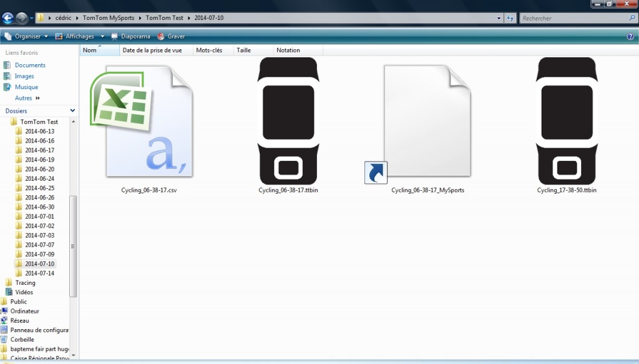Screen dimensions: 639x364
Task: Start the Diaporama slideshow
Action: [131, 36]
